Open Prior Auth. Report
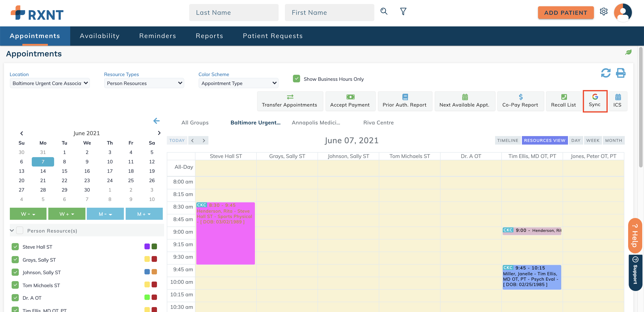Screen dimensions: 644x312 pyautogui.click(x=405, y=101)
